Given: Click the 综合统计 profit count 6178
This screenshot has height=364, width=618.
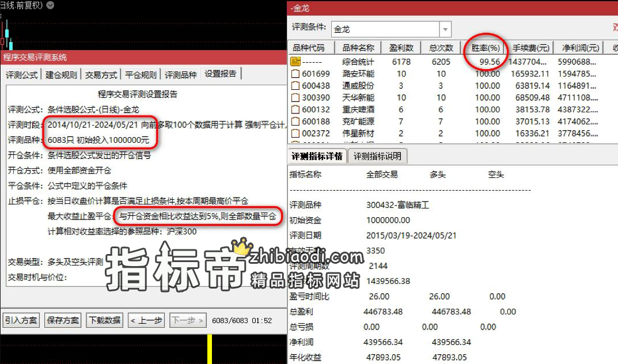Looking at the screenshot, I should coord(401,62).
